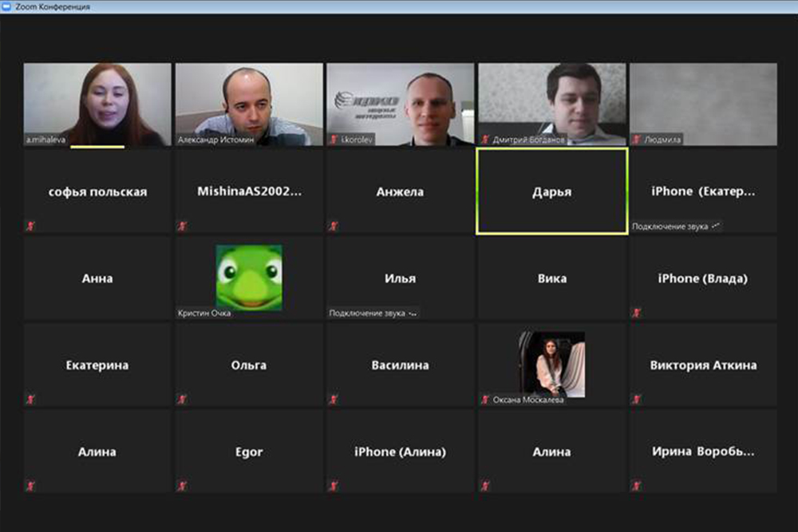Viewport: 798px width, 532px height.
Task: Click muted mic icon on софья польская tile
Action: pyautogui.click(x=30, y=226)
